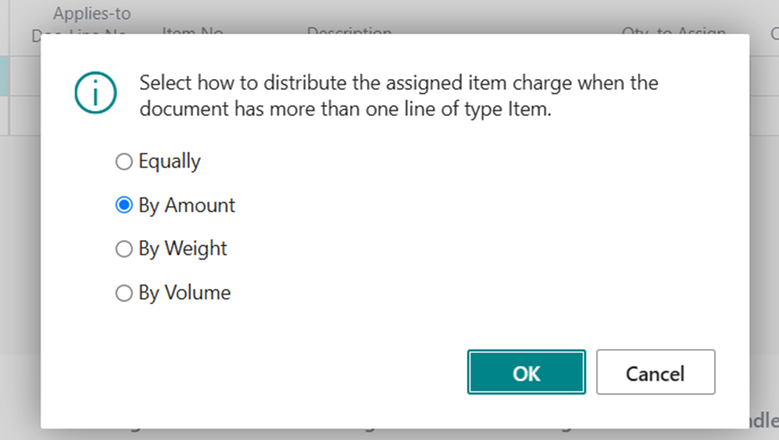Screen dimensions: 779x440
Task: Click the 'document has more than one line' text
Action: point(345,109)
